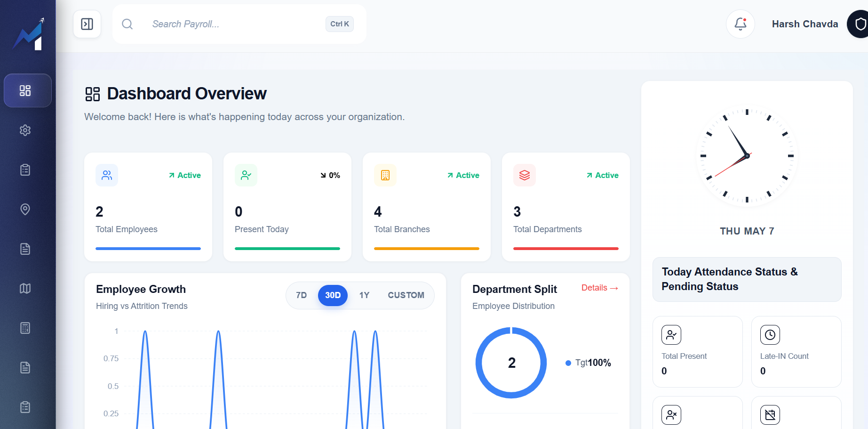Open the bottom clipboard sidebar icon

tap(25, 407)
